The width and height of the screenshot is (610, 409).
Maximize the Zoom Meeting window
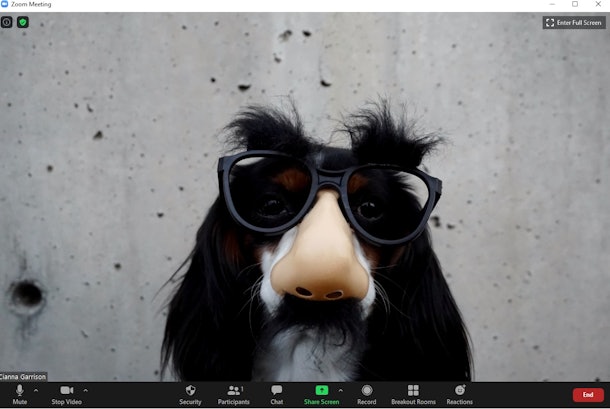coord(574,5)
